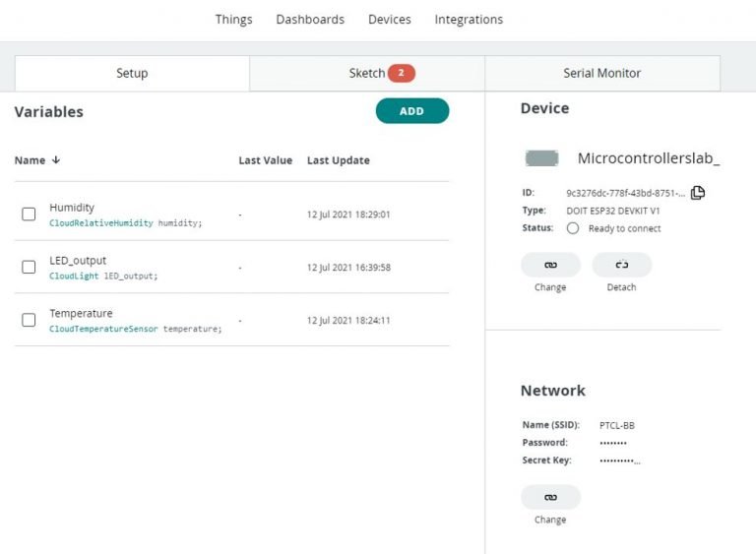The width and height of the screenshot is (756, 554).
Task: Click the Last Update column header
Action: (x=338, y=160)
